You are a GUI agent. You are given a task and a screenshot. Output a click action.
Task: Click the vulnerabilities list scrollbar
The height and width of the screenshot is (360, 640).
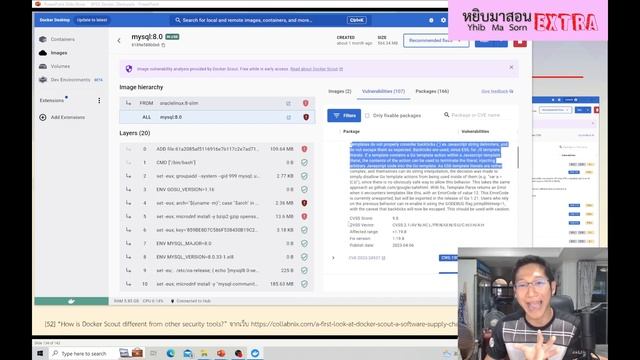click(x=518, y=158)
